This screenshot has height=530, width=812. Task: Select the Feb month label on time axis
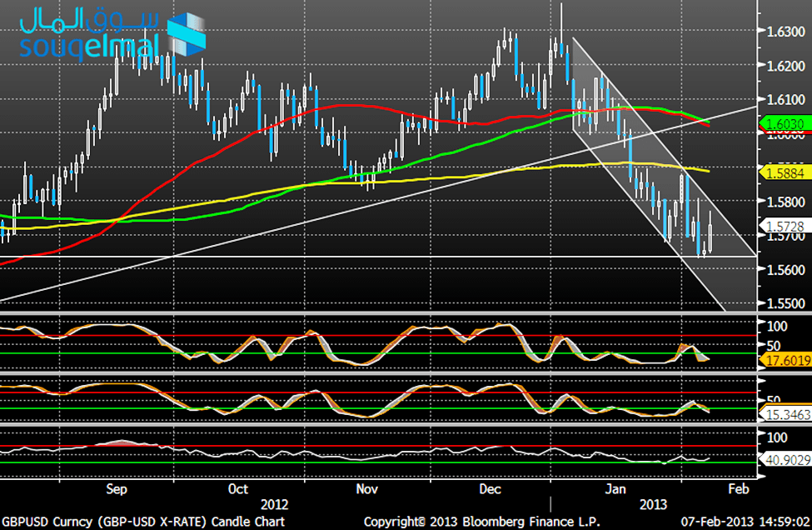pos(739,489)
